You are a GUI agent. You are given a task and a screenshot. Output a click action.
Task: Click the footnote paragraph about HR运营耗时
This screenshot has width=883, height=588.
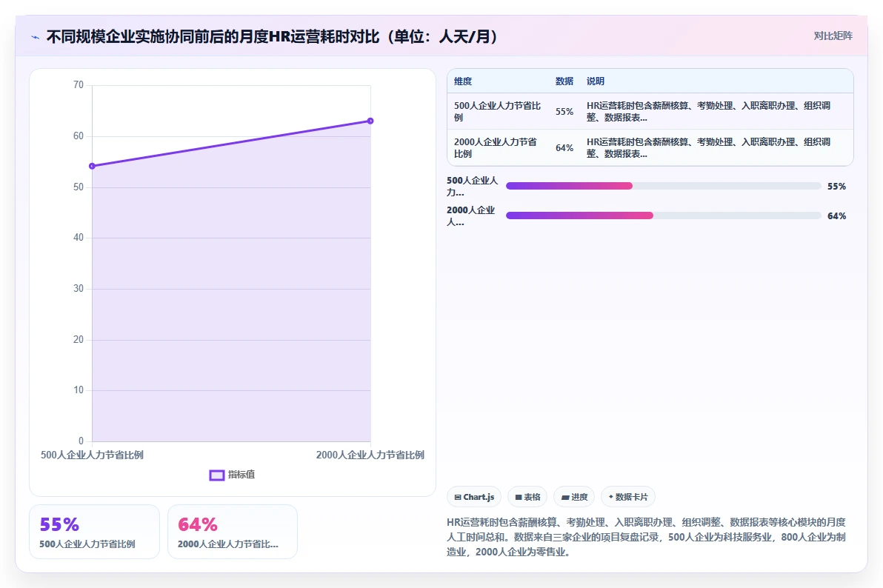[x=647, y=538]
